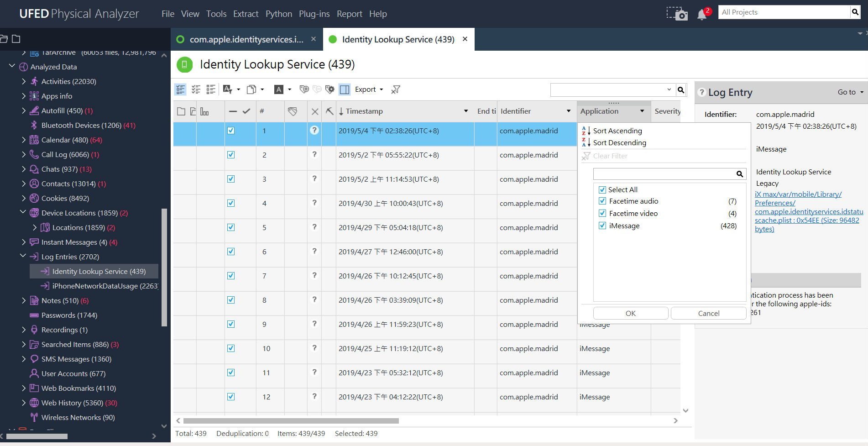The image size is (868, 446).
Task: Uncheck the row 1 checkbox
Action: (231, 131)
